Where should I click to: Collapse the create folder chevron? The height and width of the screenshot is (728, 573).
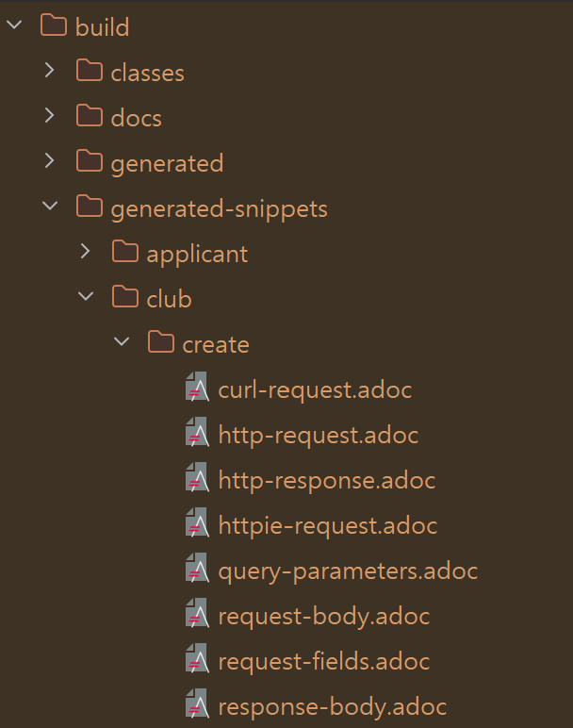pos(122,341)
